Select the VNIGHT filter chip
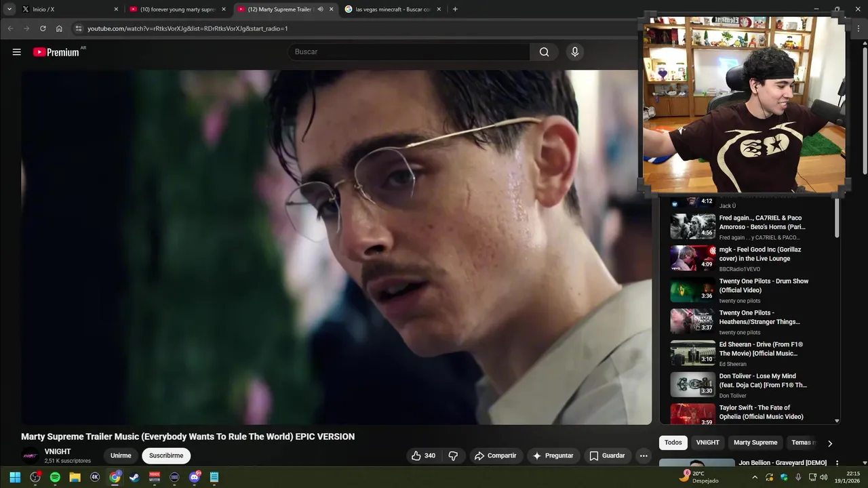The width and height of the screenshot is (868, 488). [x=708, y=443]
